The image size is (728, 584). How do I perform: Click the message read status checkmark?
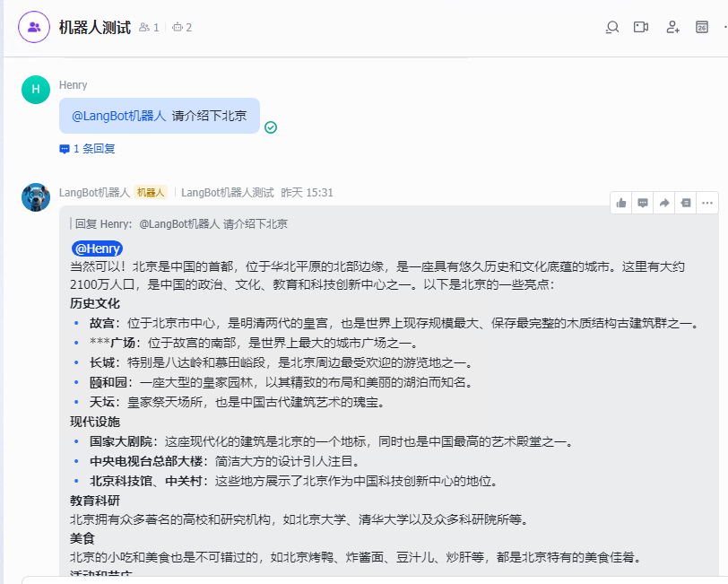271,127
